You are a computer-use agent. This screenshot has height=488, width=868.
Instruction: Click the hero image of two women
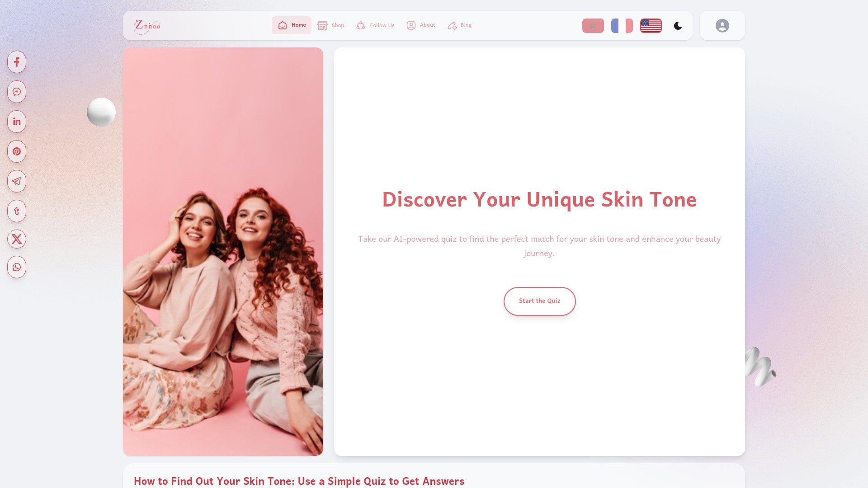(223, 251)
